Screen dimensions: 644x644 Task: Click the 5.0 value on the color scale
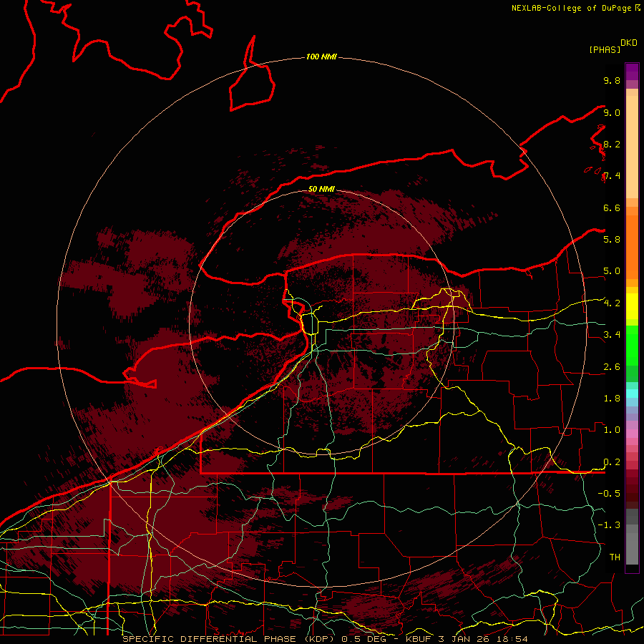click(612, 271)
